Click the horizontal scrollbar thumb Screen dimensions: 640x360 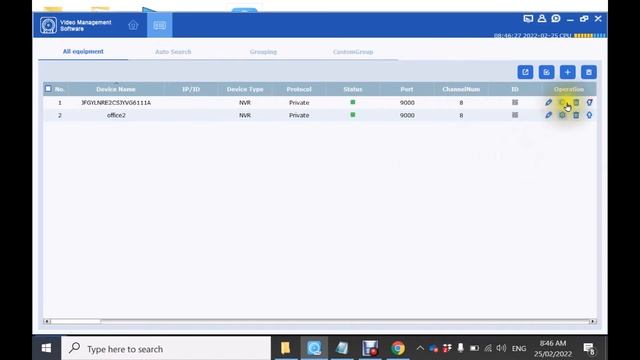(x=76, y=322)
